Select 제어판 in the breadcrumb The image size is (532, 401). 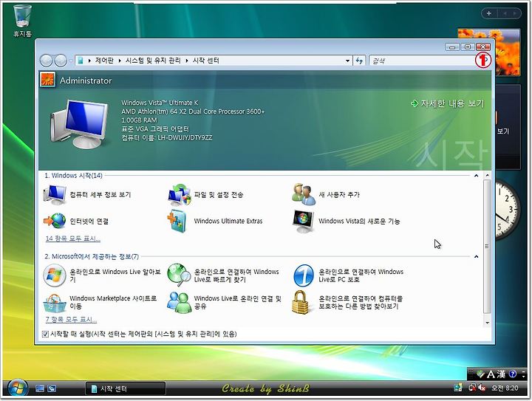(104, 61)
